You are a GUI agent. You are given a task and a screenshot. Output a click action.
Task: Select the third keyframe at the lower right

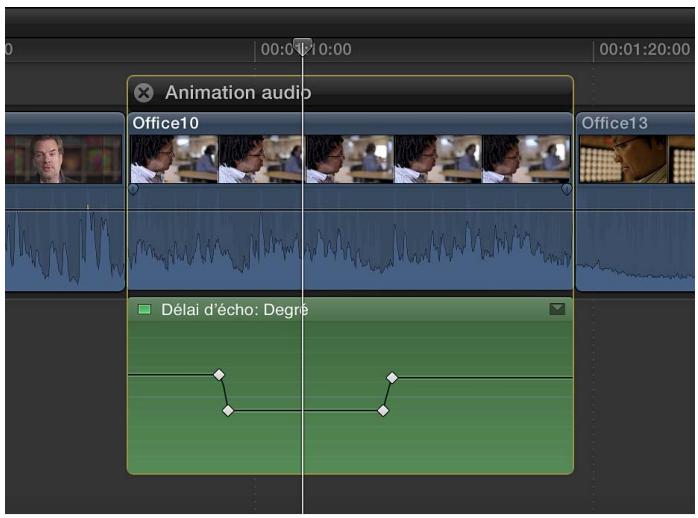(x=383, y=410)
